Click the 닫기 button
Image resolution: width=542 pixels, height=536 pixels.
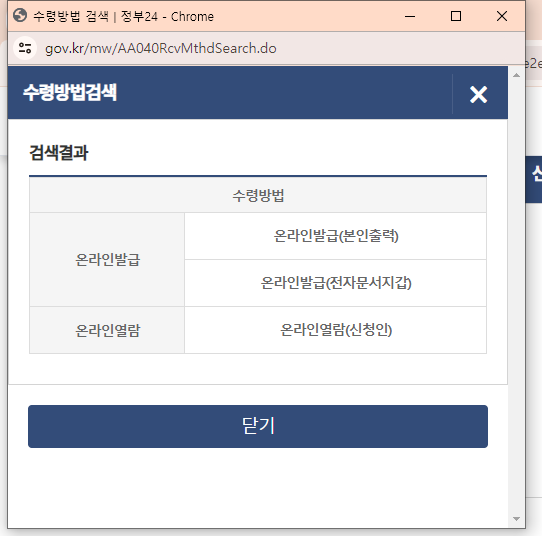click(258, 426)
